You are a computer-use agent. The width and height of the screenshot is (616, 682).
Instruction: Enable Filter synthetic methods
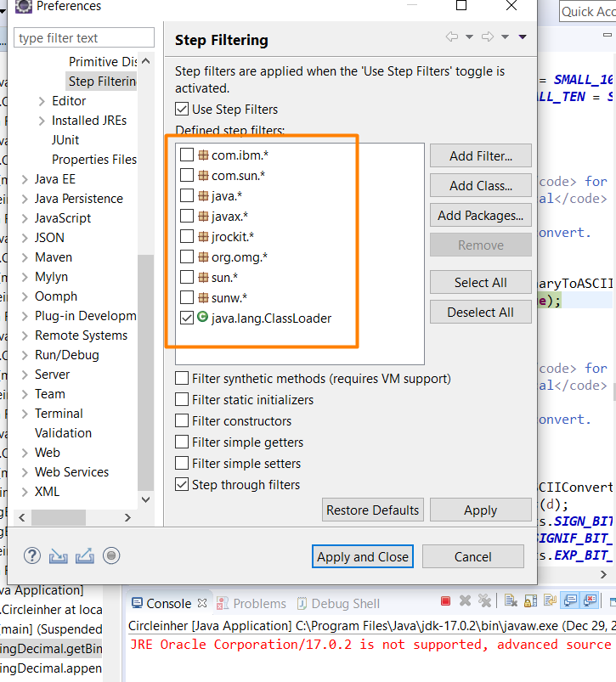point(182,378)
